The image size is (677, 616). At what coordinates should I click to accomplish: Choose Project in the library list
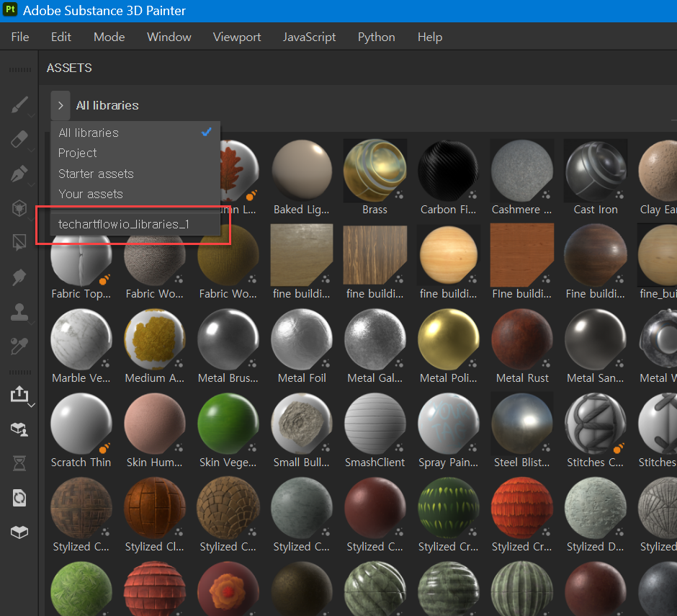[x=135, y=153]
